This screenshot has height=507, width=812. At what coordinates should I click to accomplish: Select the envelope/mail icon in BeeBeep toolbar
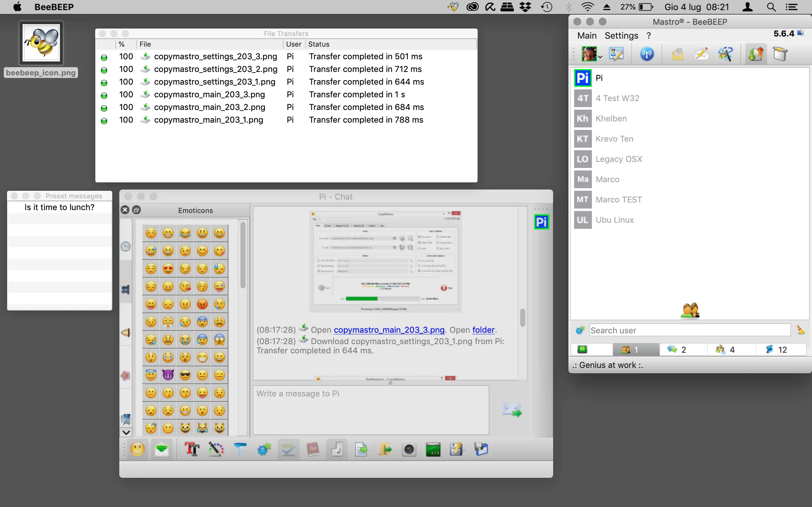[x=677, y=54]
